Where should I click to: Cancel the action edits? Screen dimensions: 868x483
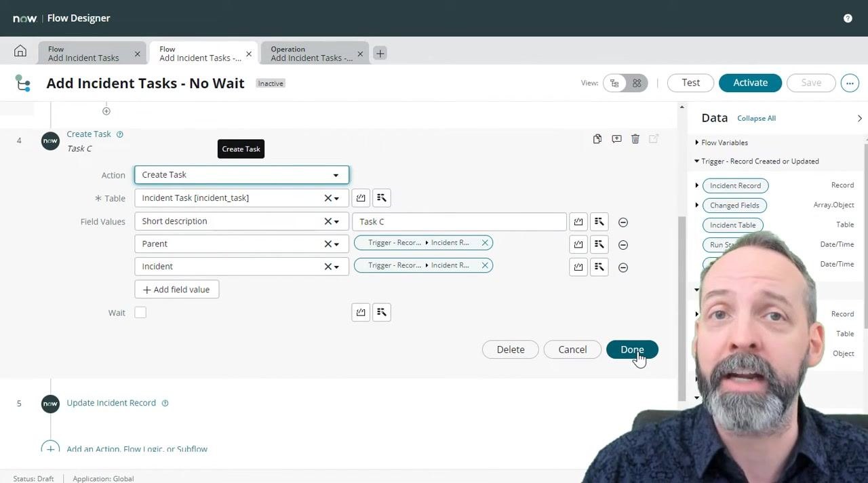click(572, 349)
